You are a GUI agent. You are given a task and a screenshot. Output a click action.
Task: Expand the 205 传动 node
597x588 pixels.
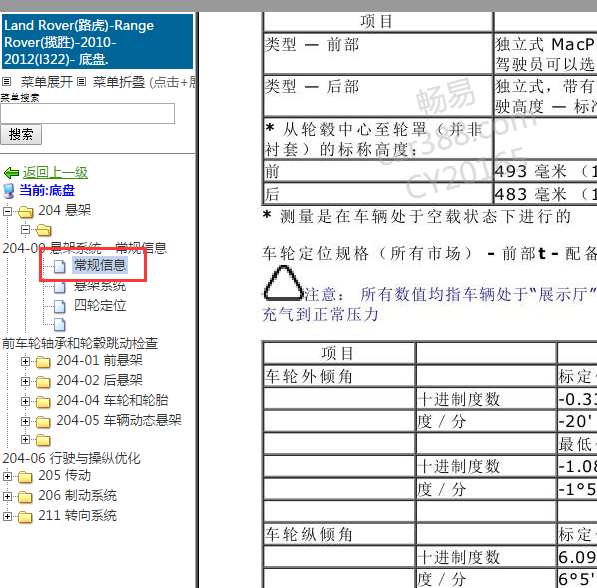click(7, 476)
